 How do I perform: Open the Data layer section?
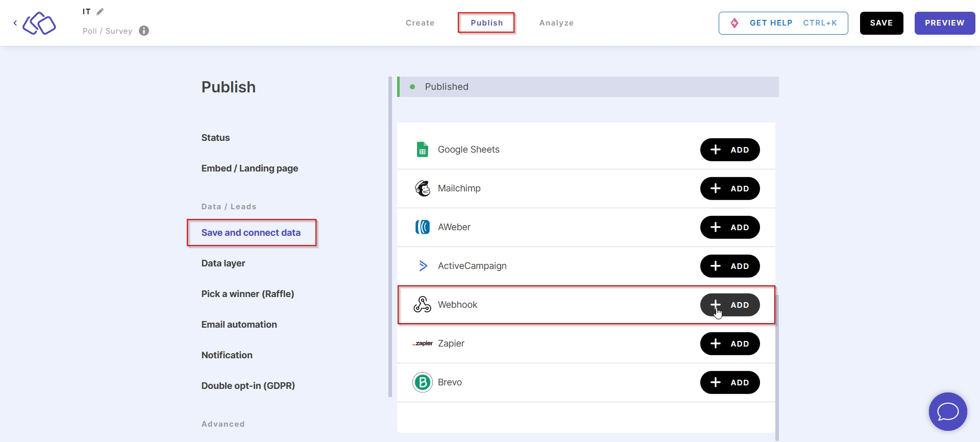(223, 263)
